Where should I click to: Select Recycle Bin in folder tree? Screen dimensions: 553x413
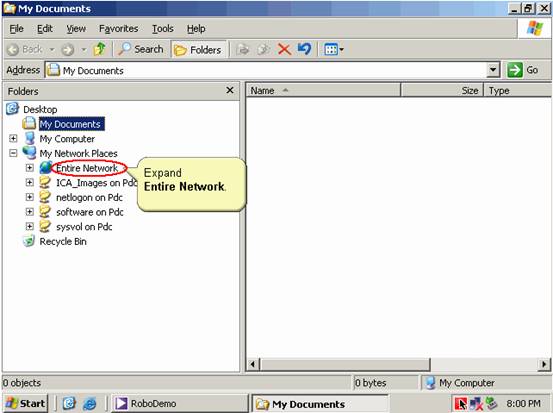point(63,242)
